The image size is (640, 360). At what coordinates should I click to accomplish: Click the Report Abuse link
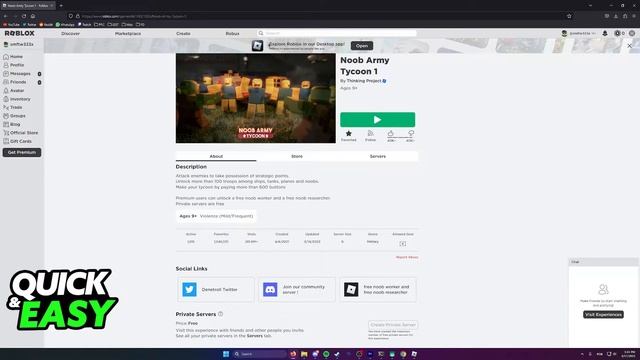click(407, 257)
